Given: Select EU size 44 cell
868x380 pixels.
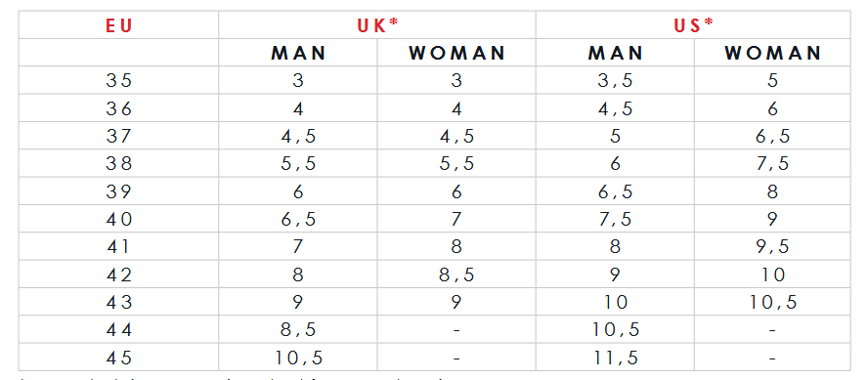Looking at the screenshot, I should pos(118,330).
